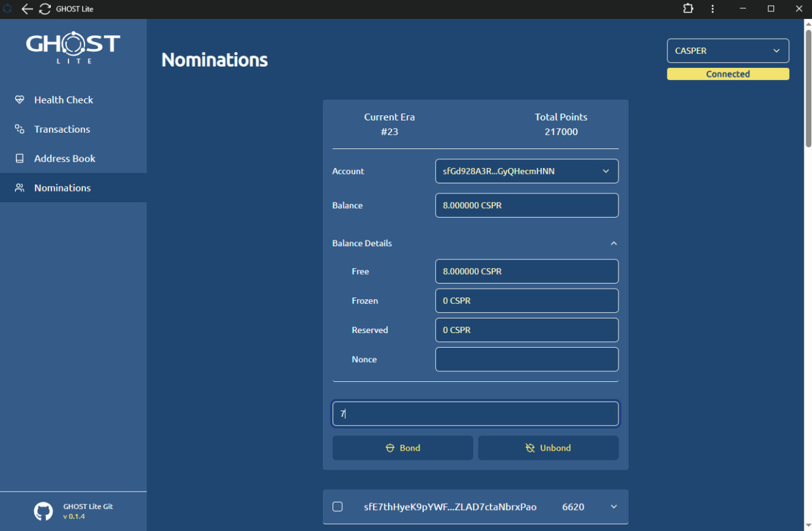Open the extensions puzzle icon
Image resolution: width=812 pixels, height=531 pixels.
tap(688, 9)
